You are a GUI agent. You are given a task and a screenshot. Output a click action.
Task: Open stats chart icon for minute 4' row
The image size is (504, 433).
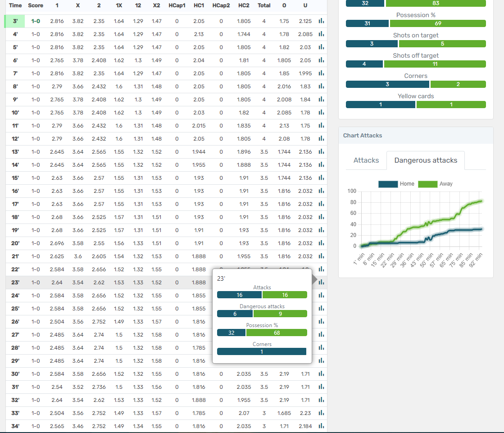pyautogui.click(x=321, y=34)
